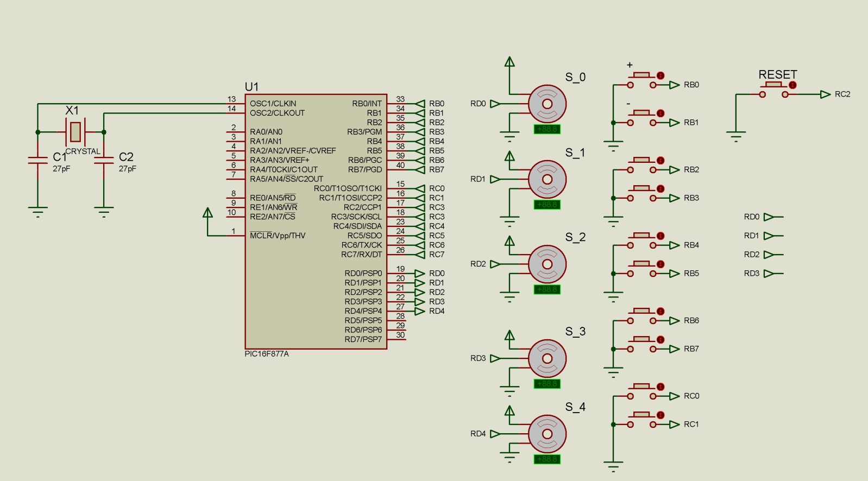Click the RD1 terminal feeding motor S_1
This screenshot has height=481, width=868.
pyautogui.click(x=495, y=179)
